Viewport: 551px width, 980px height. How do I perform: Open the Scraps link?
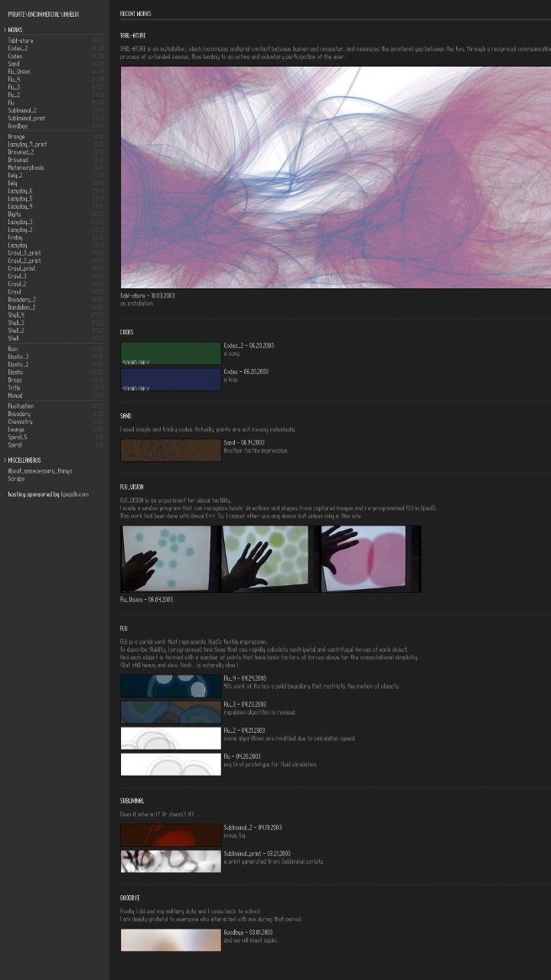click(x=16, y=479)
